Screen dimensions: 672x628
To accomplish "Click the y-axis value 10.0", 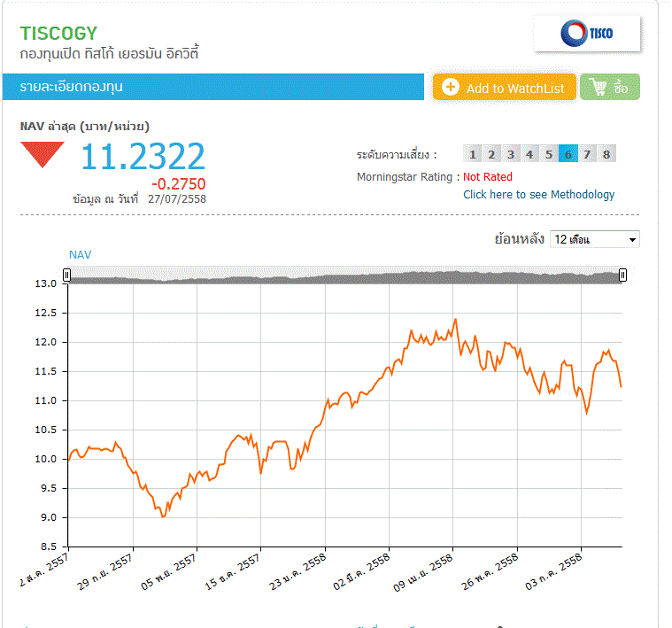I will coord(46,459).
